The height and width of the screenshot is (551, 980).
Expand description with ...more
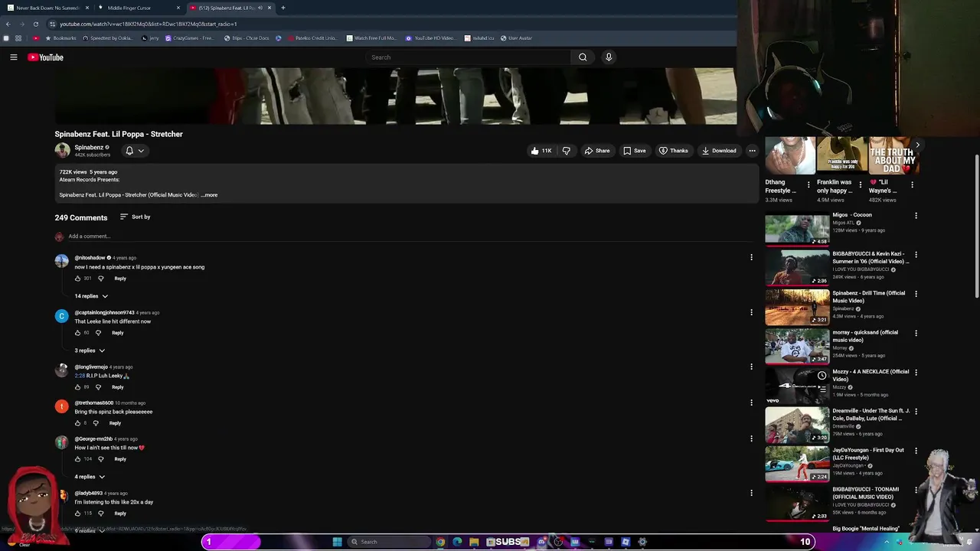[209, 195]
